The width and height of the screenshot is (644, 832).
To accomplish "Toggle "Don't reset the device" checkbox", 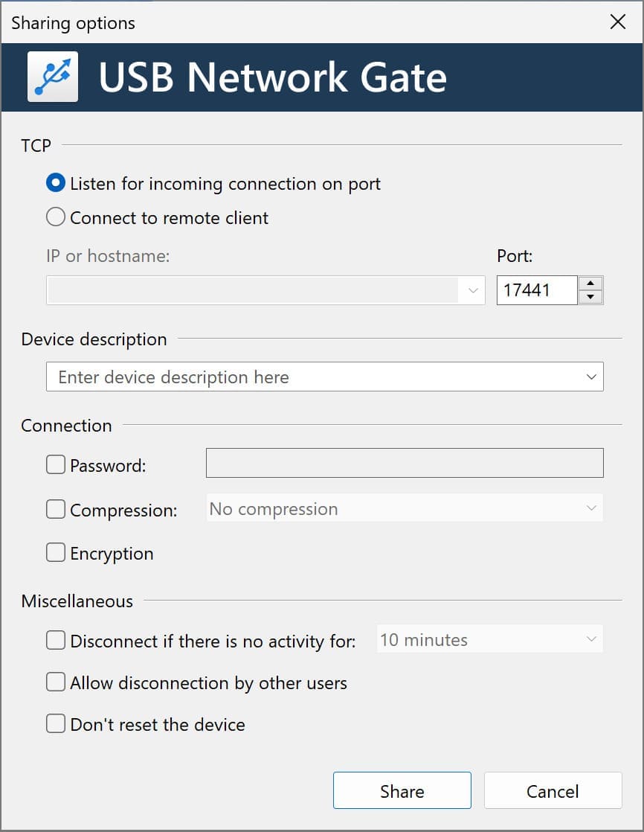I will click(56, 724).
